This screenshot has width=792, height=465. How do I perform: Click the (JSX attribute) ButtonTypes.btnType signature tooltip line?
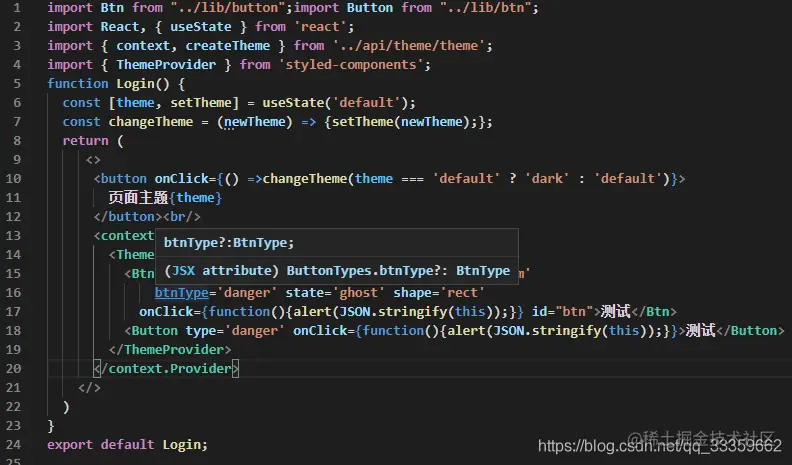click(337, 271)
